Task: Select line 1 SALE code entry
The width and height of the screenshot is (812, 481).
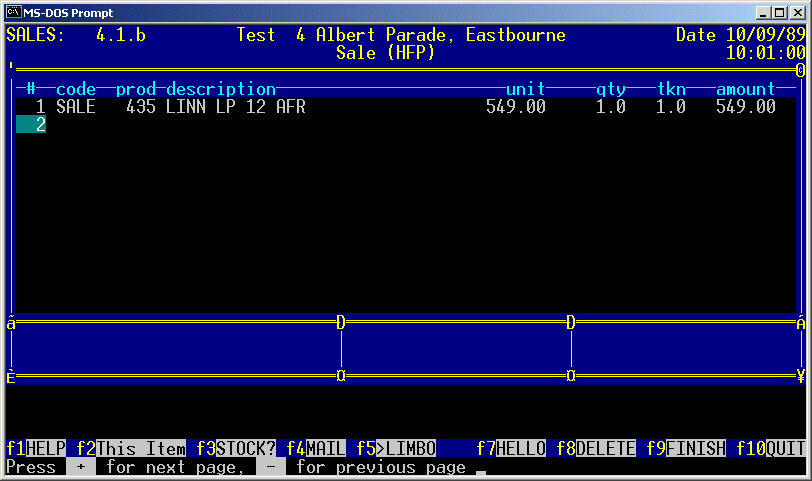Action: pos(75,107)
